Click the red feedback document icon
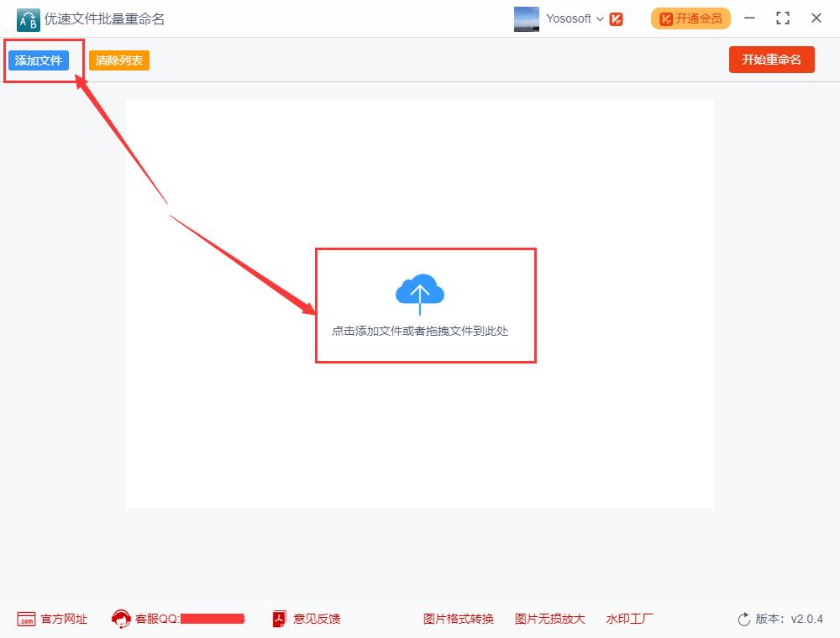Viewport: 840px width, 638px height. pyautogui.click(x=279, y=619)
